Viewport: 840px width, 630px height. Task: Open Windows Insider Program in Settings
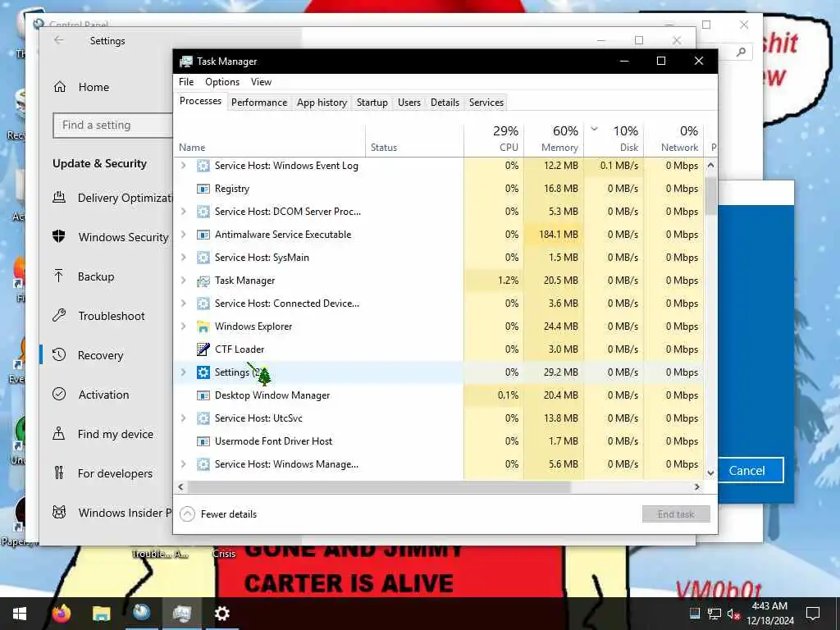(x=112, y=513)
